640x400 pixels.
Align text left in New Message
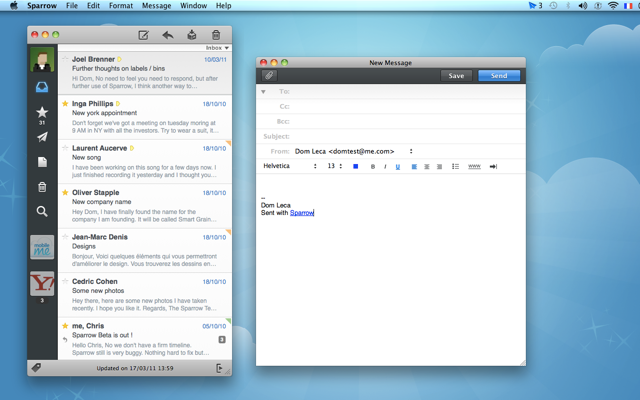[414, 167]
